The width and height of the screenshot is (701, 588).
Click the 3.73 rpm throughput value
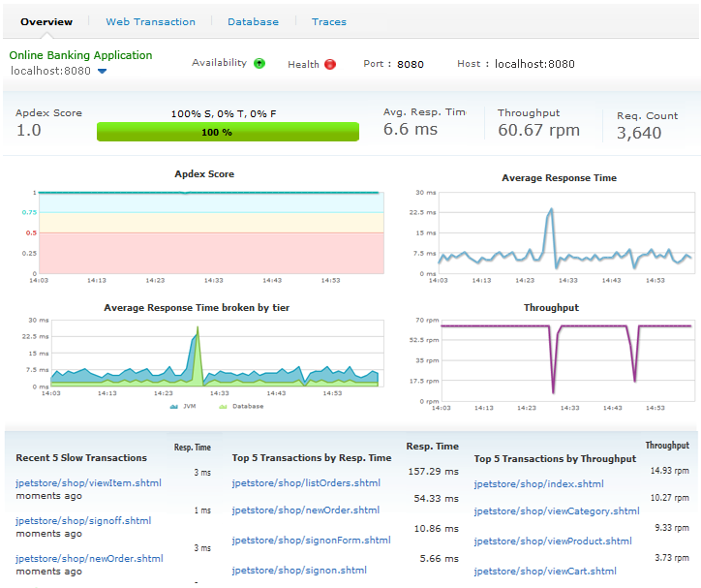[x=672, y=558]
